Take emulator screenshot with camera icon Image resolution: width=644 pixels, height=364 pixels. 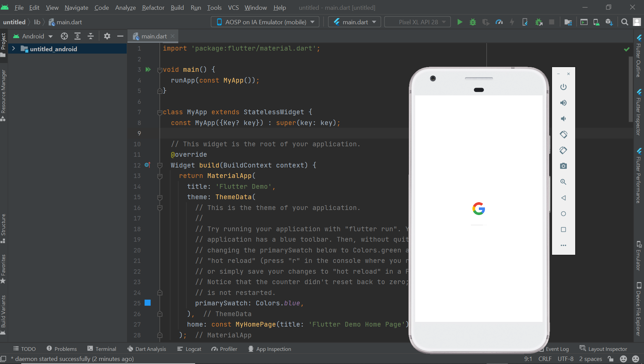click(563, 166)
